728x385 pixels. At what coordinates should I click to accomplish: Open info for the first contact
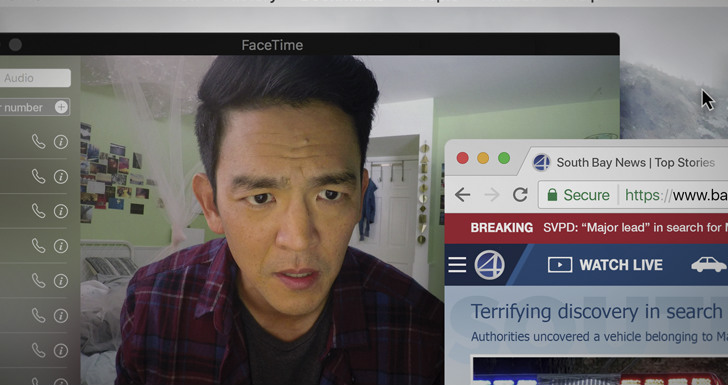[x=61, y=142]
